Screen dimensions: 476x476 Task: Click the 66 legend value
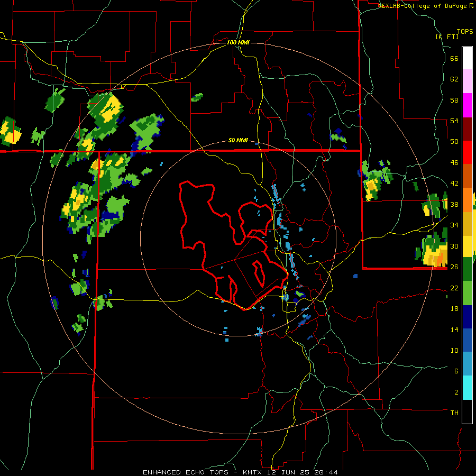[454, 59]
